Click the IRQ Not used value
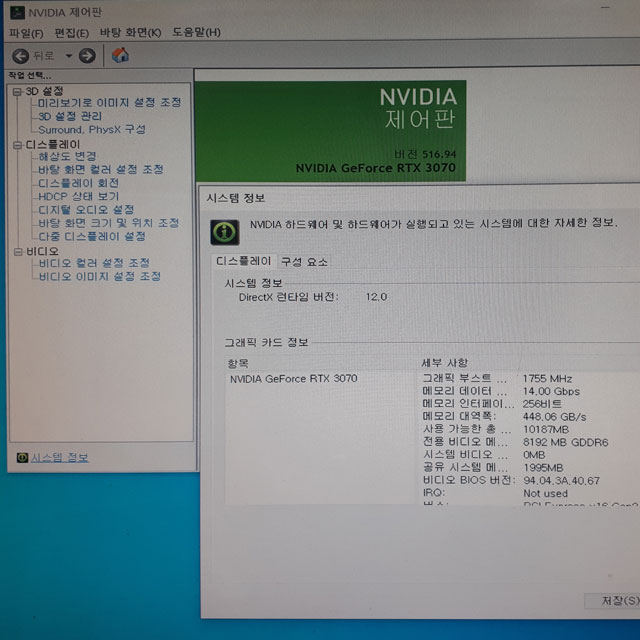 (546, 493)
